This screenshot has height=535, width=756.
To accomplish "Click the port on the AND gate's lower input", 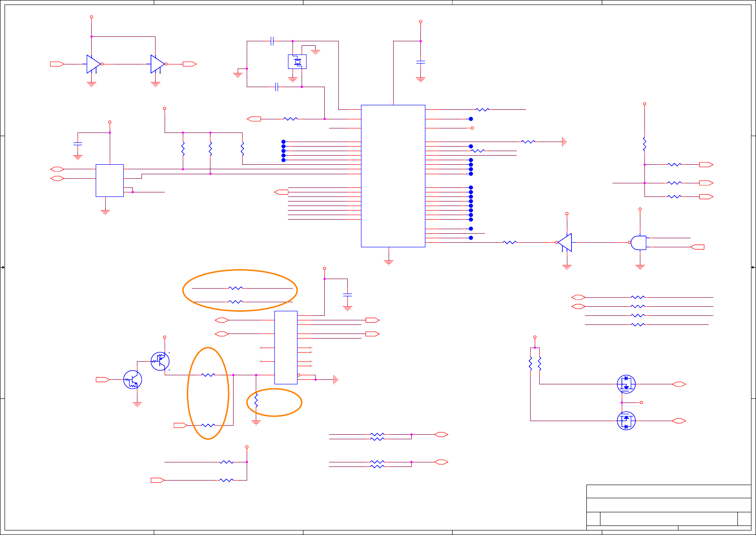I will [697, 247].
